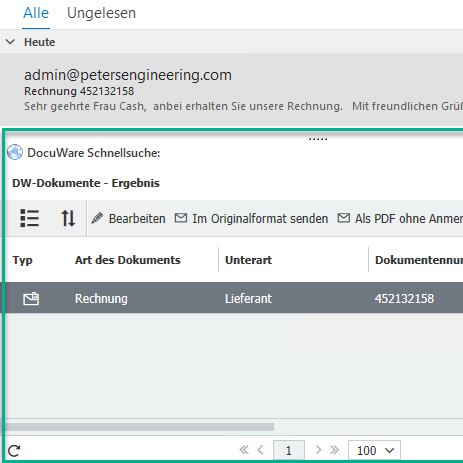Click the horizontal scrollbar in results
Image resolution: width=463 pixels, height=463 pixels.
click(138, 427)
